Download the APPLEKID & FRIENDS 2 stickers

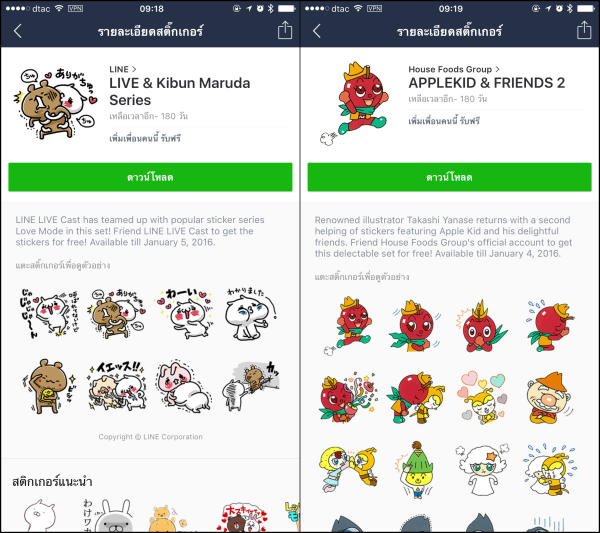(450, 177)
